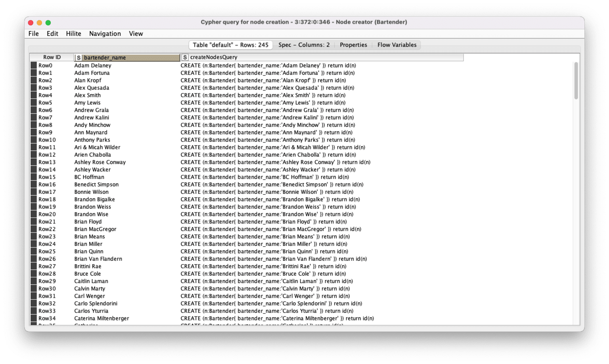Click the string type icon of bartender_name column
The image size is (609, 364).
pos(79,58)
